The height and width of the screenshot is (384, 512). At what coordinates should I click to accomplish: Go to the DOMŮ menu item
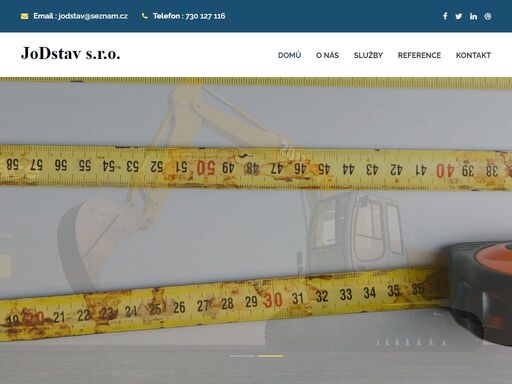point(289,55)
